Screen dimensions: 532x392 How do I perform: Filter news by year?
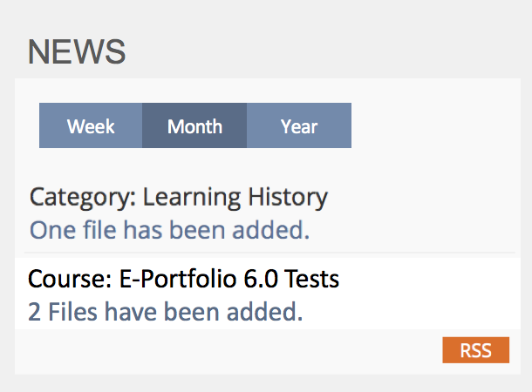[299, 126]
